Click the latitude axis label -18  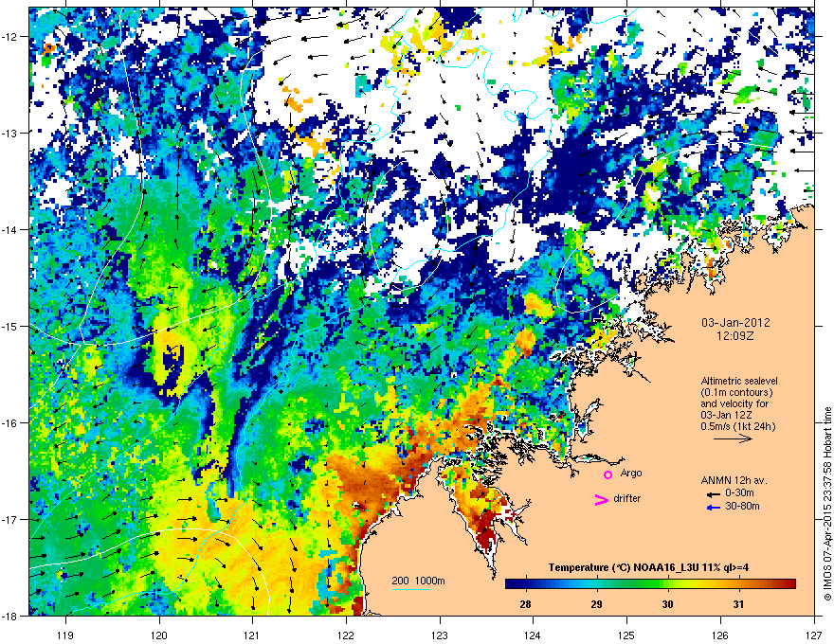point(10,616)
